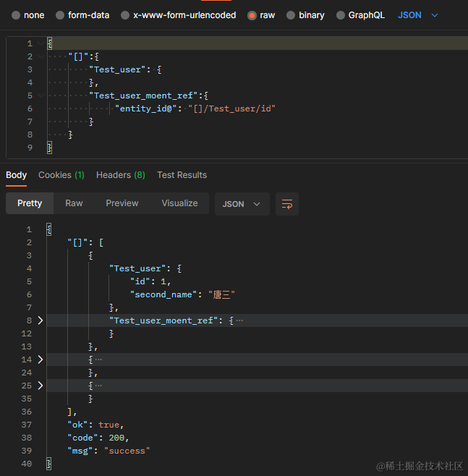
Task: Switch response view to Pretty
Action: tap(30, 203)
